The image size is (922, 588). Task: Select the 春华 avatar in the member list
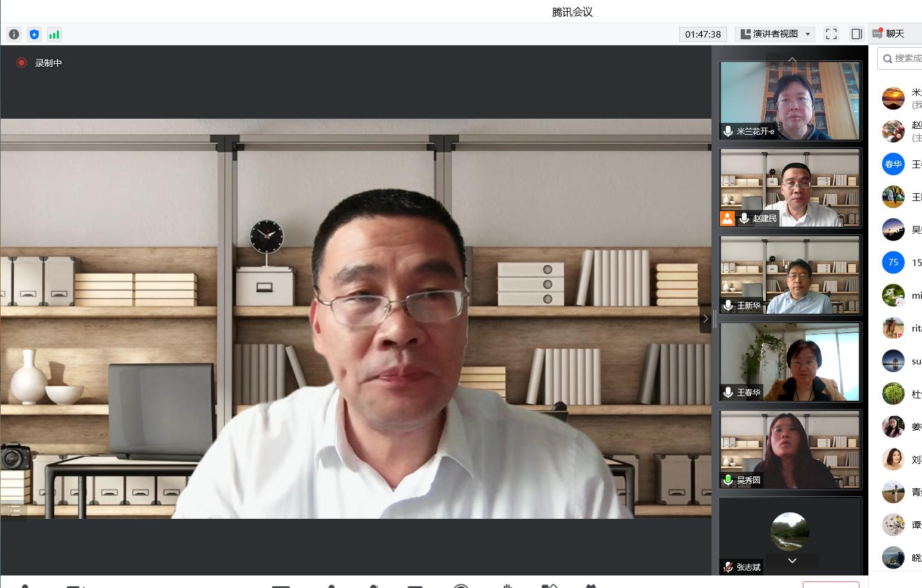pyautogui.click(x=893, y=164)
